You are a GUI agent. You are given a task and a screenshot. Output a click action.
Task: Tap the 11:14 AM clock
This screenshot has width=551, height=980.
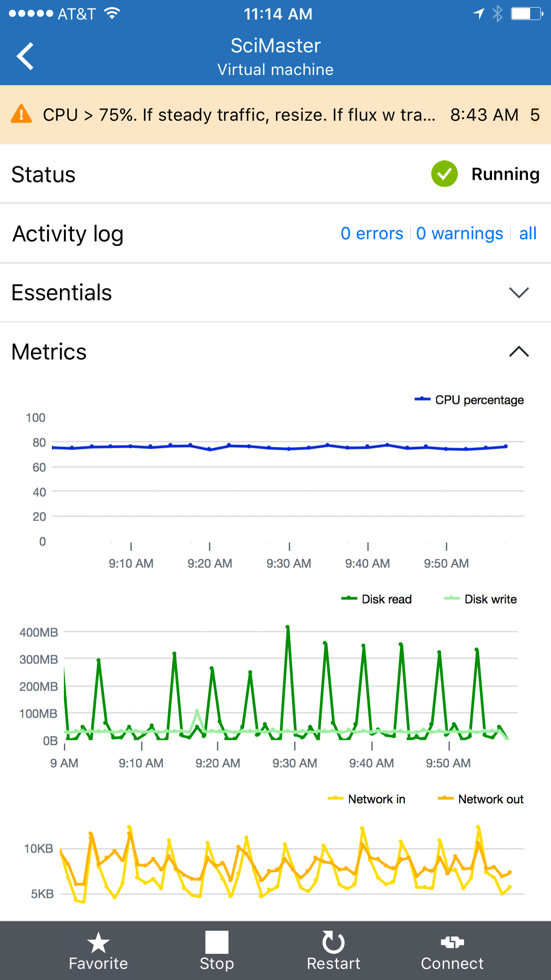coord(278,14)
